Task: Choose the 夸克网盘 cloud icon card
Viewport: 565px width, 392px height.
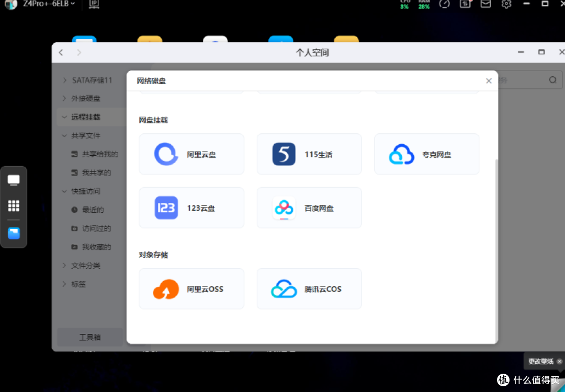Action: click(427, 154)
